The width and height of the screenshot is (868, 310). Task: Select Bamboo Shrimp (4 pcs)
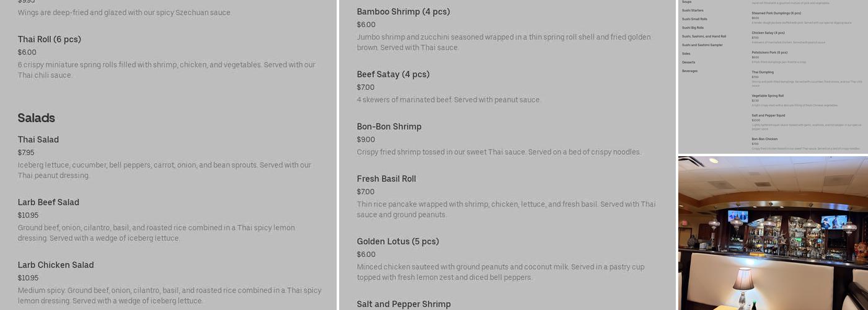(x=403, y=12)
